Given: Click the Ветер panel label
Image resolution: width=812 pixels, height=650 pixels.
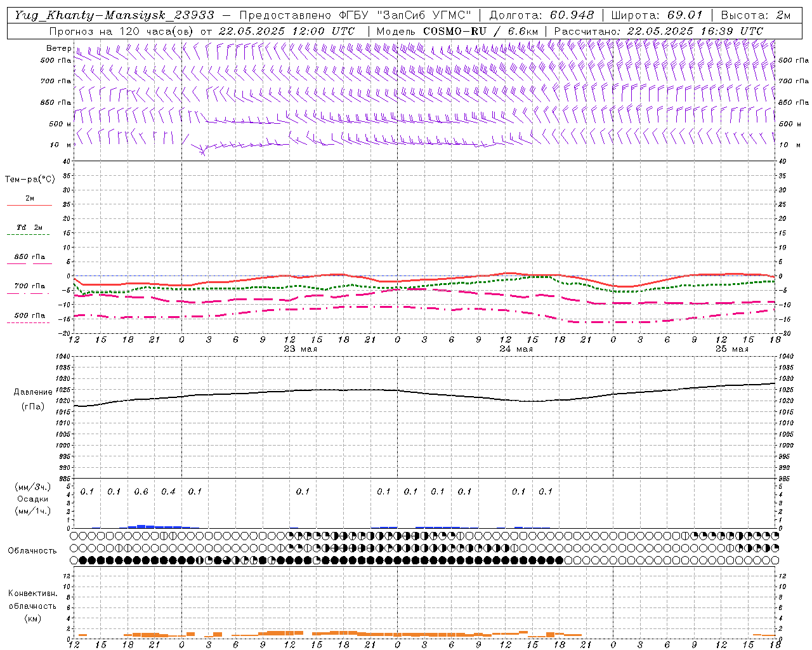Looking at the screenshot, I should tap(58, 48).
